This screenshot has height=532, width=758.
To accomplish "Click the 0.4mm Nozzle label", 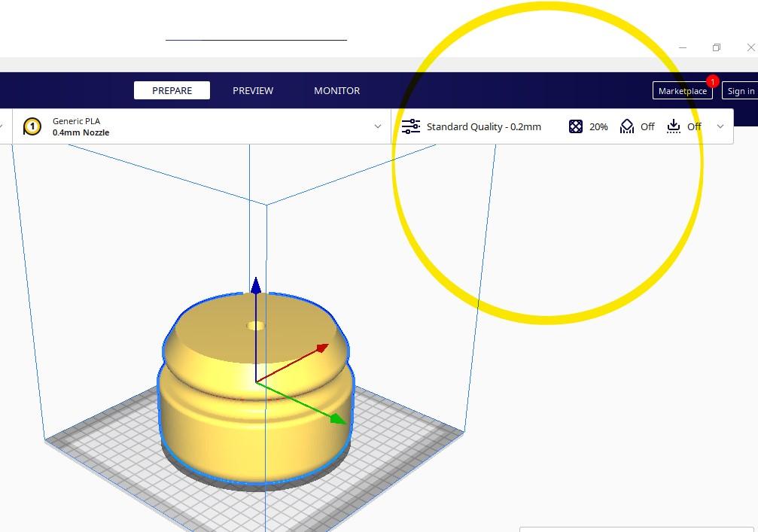I will pyautogui.click(x=81, y=132).
